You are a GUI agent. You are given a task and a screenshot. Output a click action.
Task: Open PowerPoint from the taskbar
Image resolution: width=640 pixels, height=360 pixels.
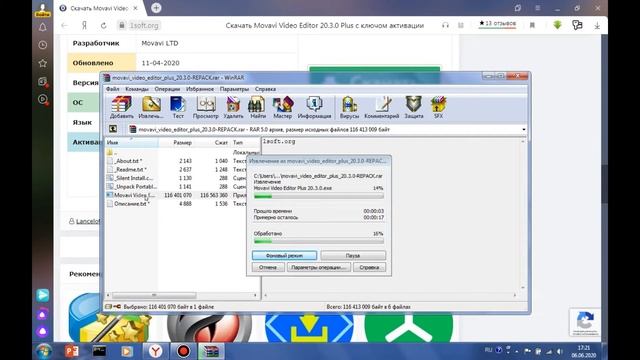point(72,351)
